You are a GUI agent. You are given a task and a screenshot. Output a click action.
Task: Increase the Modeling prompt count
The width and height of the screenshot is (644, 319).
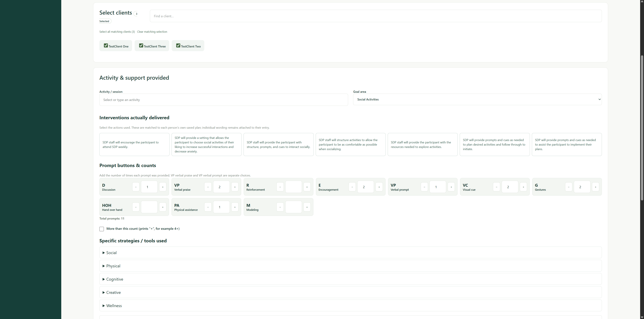(307, 207)
